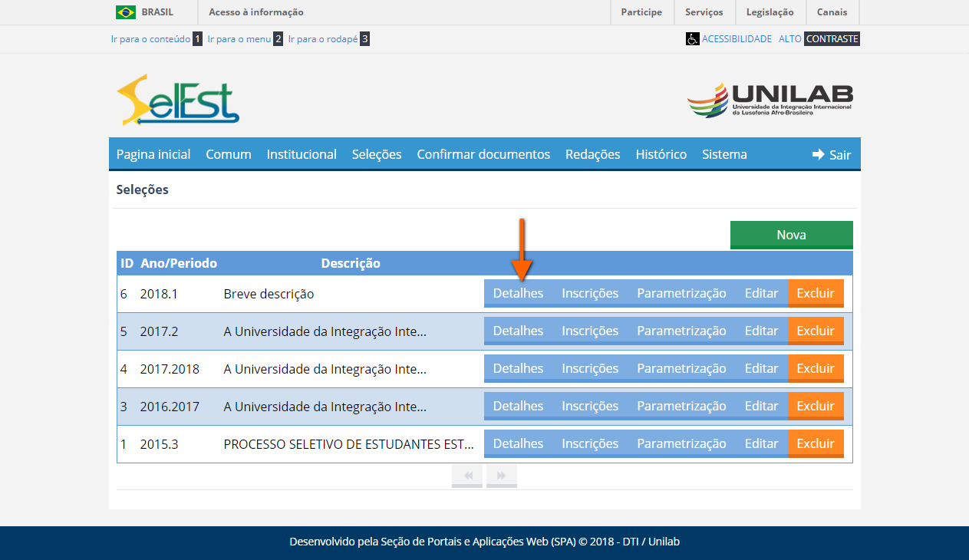Click the SelEst logo
Screen dimensions: 969x560
[x=176, y=100]
